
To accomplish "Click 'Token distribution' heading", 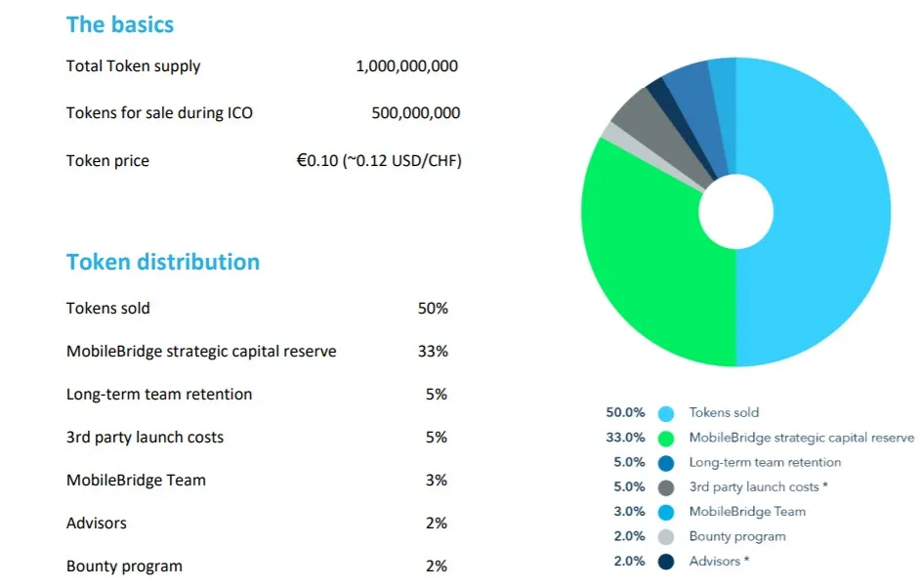I will click(163, 262).
